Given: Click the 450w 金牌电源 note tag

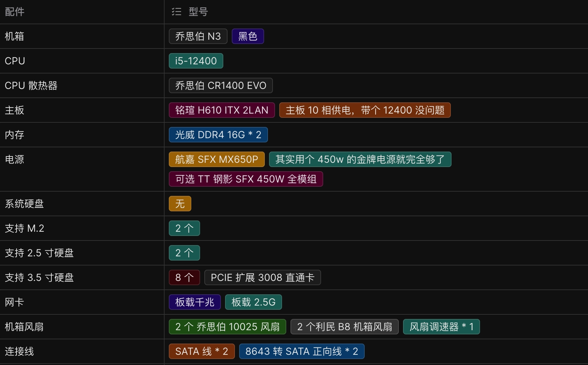Looking at the screenshot, I should point(360,159).
